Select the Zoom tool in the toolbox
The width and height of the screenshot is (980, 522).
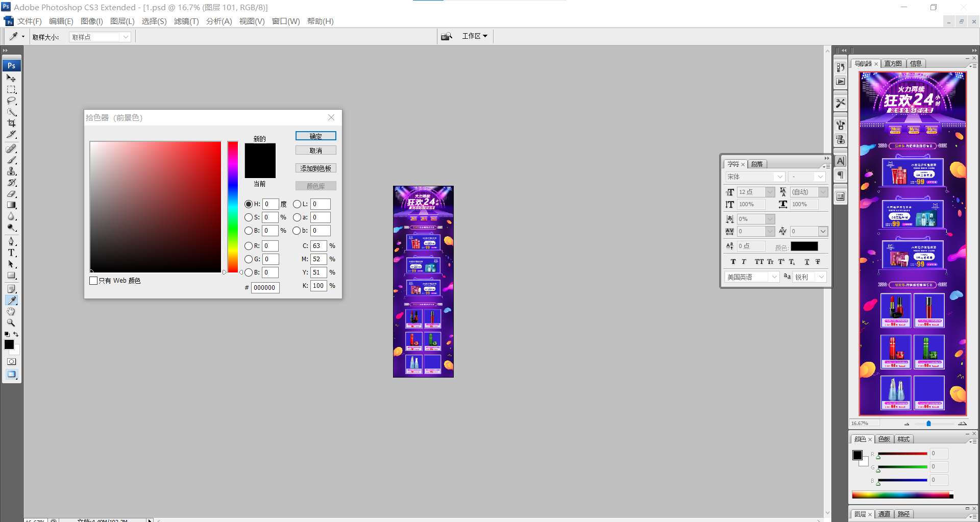click(11, 322)
